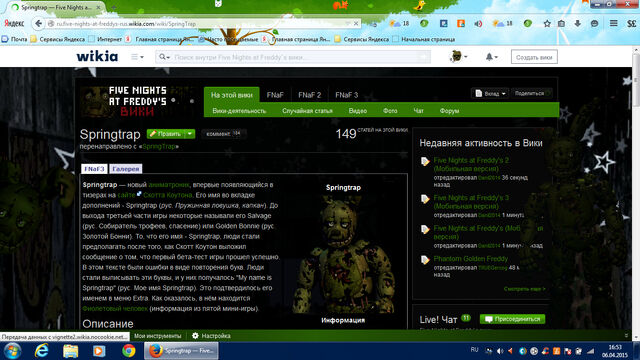Open the FNaF 3 navigation tab
This screenshot has height=360, width=640.
coord(346,95)
